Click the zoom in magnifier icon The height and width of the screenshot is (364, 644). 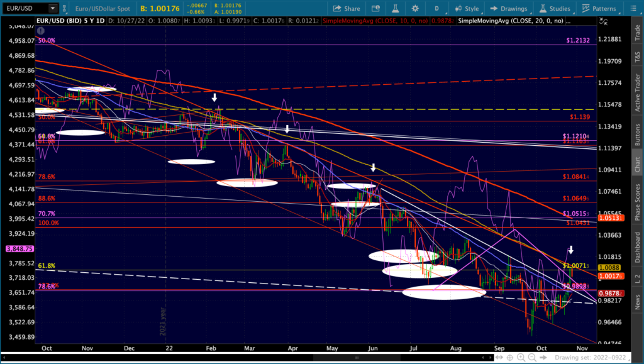coord(521,358)
